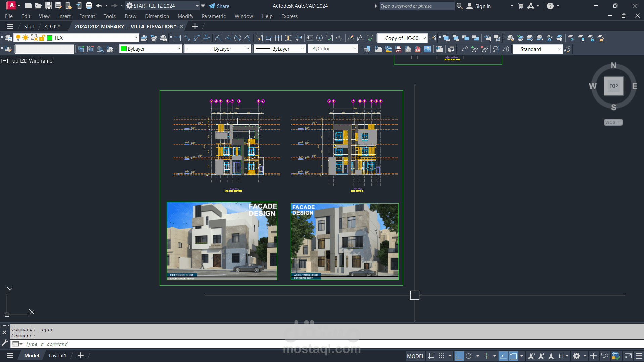Open the ByLayer green color control

[150, 49]
